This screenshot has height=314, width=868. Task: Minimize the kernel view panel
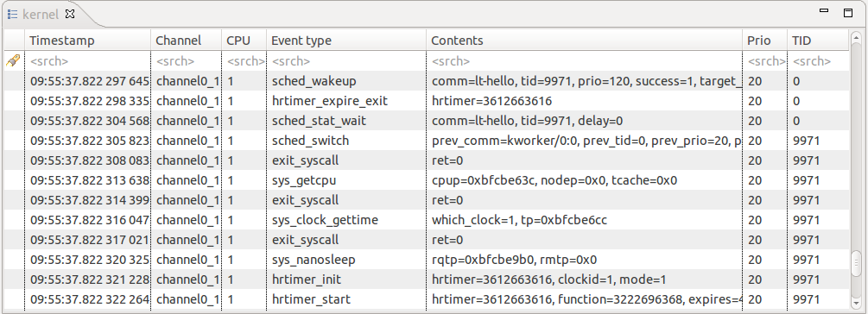pyautogui.click(x=824, y=10)
